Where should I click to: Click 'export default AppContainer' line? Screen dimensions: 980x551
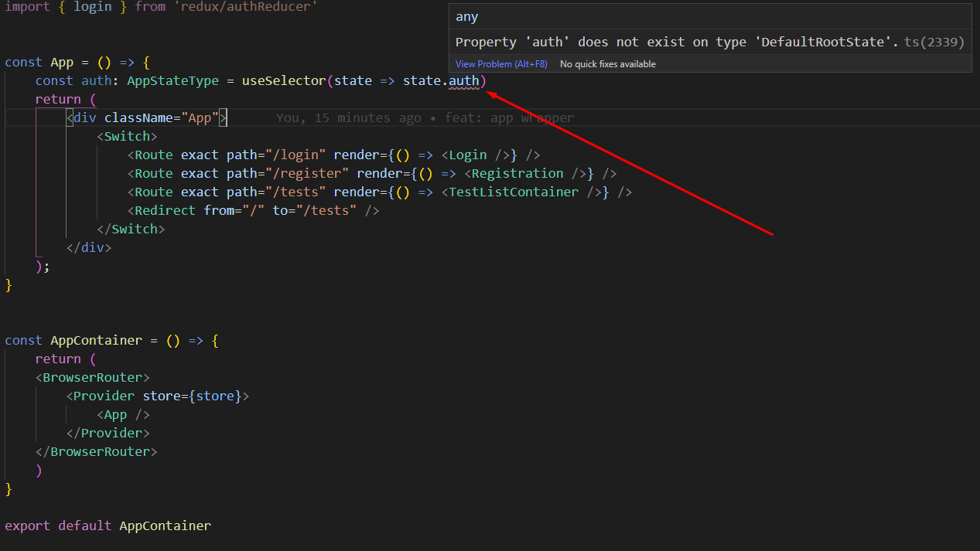pyautogui.click(x=108, y=526)
